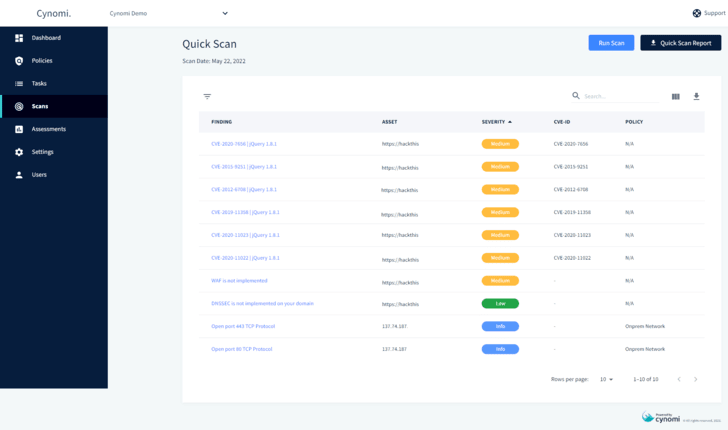Go to previous page arrow
The width and height of the screenshot is (728, 430).
tap(679, 379)
